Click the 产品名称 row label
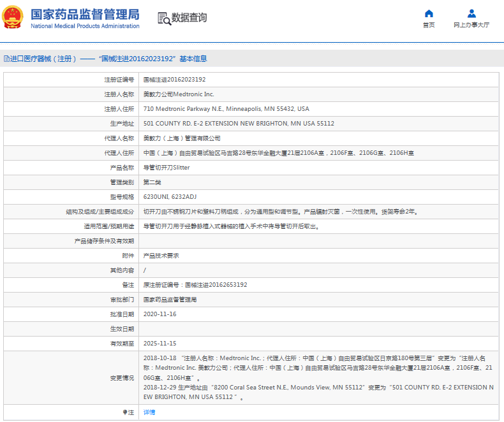504x422 pixels. (x=122, y=168)
